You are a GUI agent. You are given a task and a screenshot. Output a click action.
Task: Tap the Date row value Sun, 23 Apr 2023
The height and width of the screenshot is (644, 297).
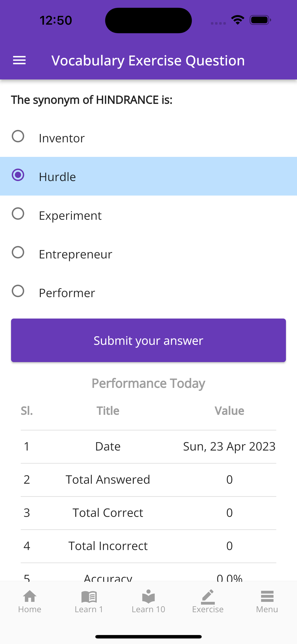pyautogui.click(x=229, y=447)
